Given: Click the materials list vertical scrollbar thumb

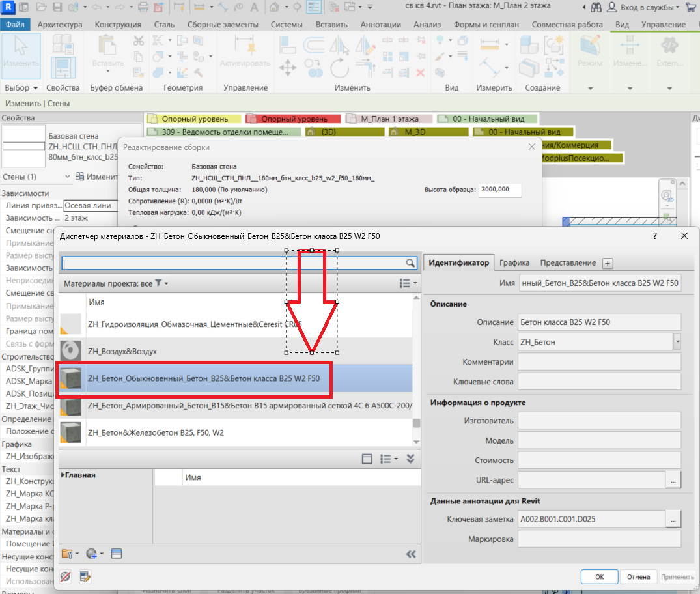Looking at the screenshot, I should 416,423.
